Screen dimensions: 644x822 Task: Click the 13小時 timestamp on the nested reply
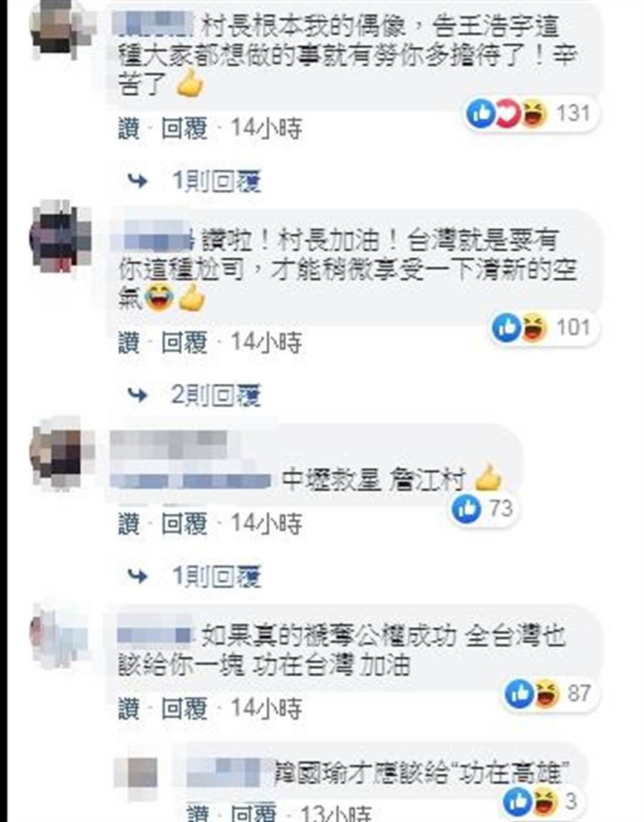(x=336, y=813)
